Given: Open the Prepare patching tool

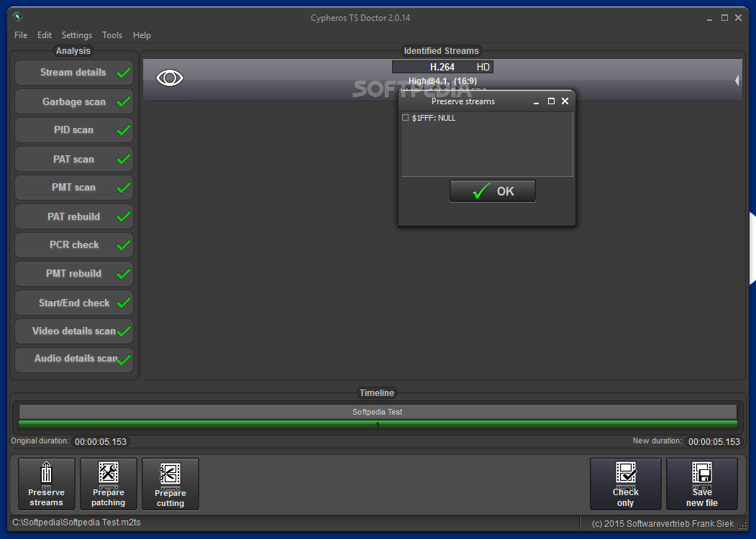Looking at the screenshot, I should click(109, 484).
